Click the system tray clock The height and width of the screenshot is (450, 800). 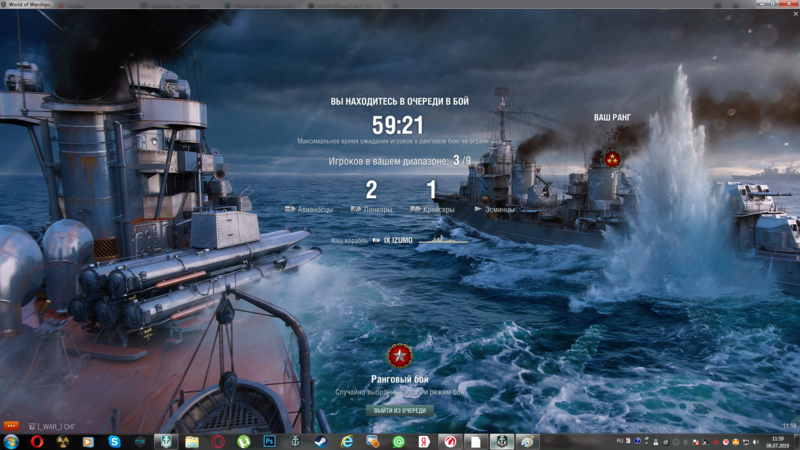778,441
